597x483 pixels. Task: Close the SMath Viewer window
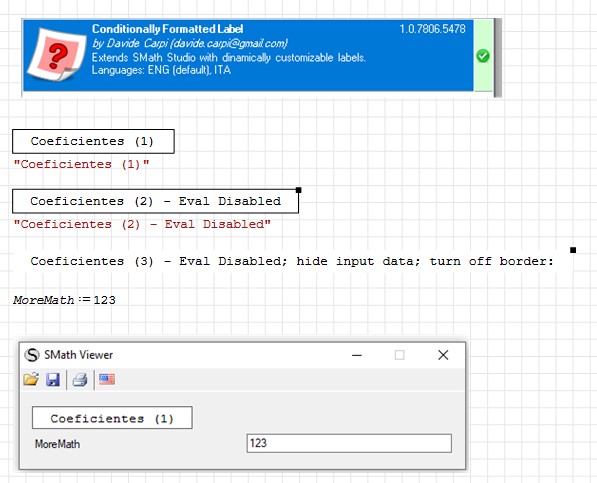tap(443, 355)
